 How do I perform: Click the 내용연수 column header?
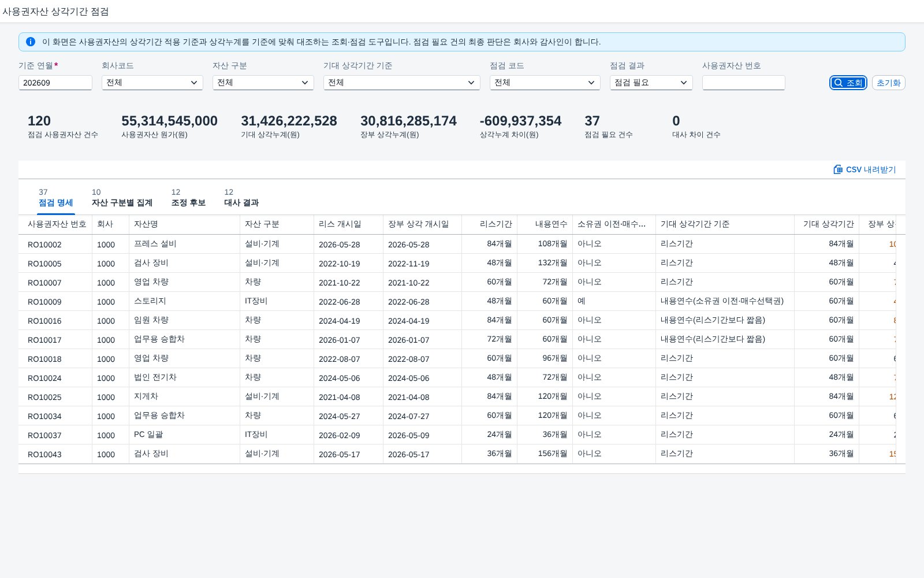coord(545,224)
